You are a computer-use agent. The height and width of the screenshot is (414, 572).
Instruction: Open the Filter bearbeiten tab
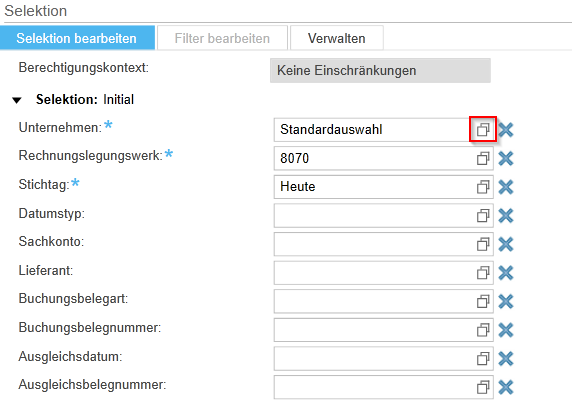(x=222, y=38)
